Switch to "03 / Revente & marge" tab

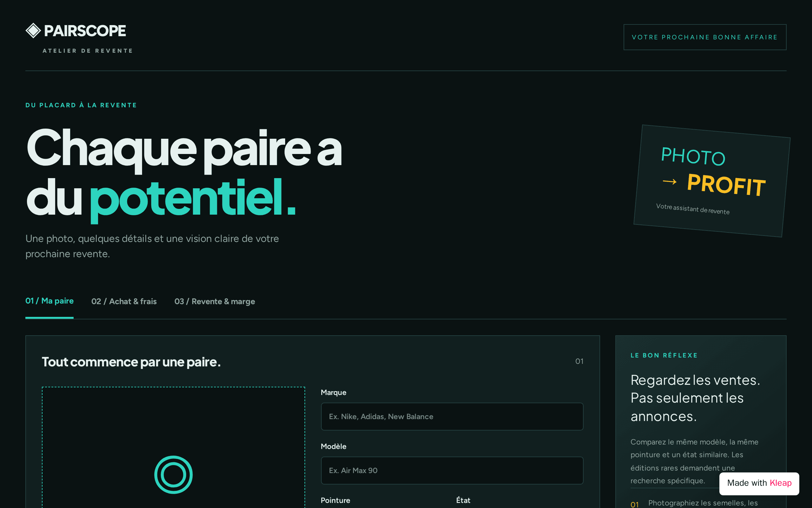click(215, 301)
